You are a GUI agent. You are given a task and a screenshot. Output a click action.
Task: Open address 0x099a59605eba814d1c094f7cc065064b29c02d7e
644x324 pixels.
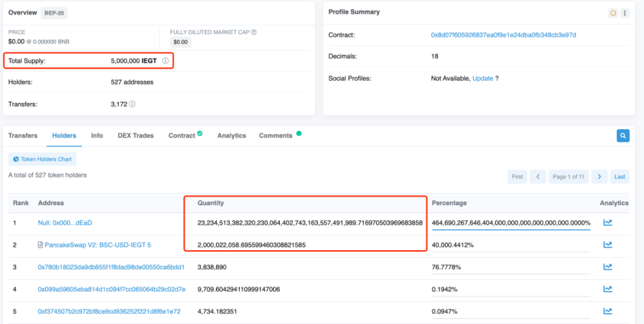coord(112,289)
